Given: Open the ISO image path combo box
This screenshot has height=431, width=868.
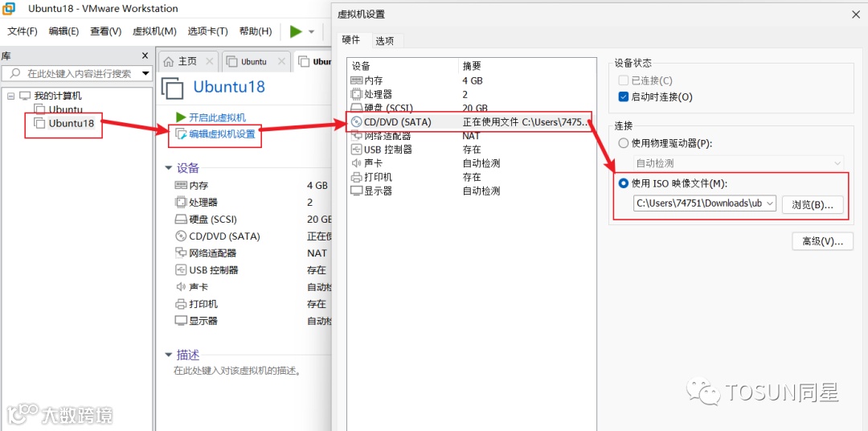Looking at the screenshot, I should 706,203.
